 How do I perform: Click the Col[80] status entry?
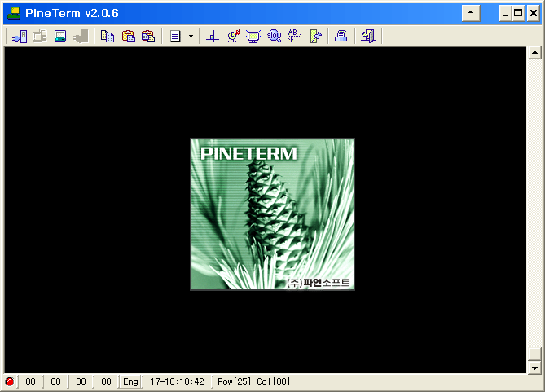pyautogui.click(x=273, y=381)
